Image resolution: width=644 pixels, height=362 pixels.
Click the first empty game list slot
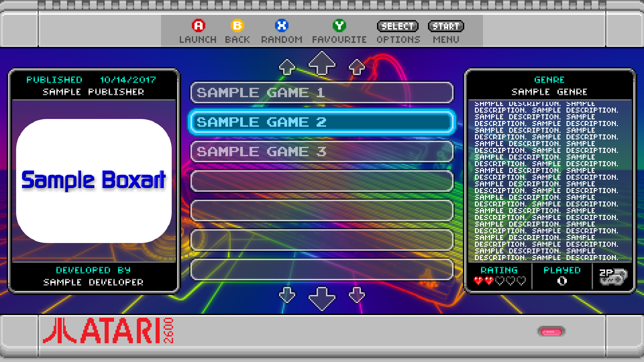click(322, 181)
